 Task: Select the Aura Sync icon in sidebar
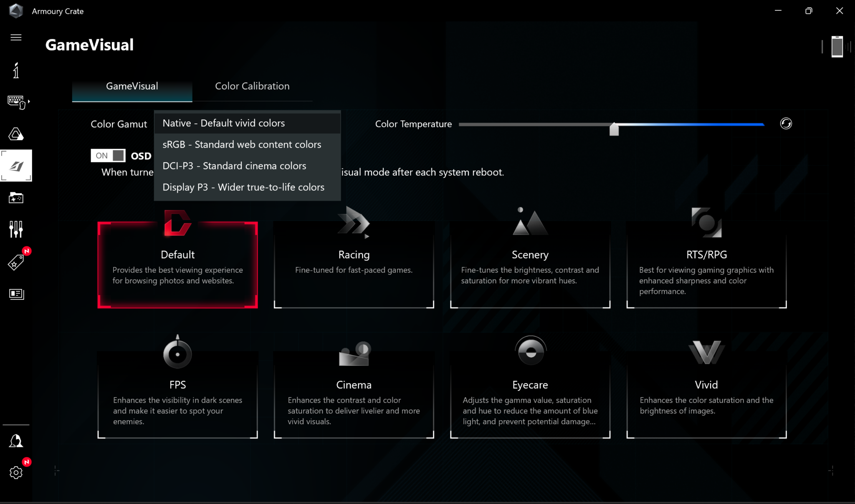(16, 134)
